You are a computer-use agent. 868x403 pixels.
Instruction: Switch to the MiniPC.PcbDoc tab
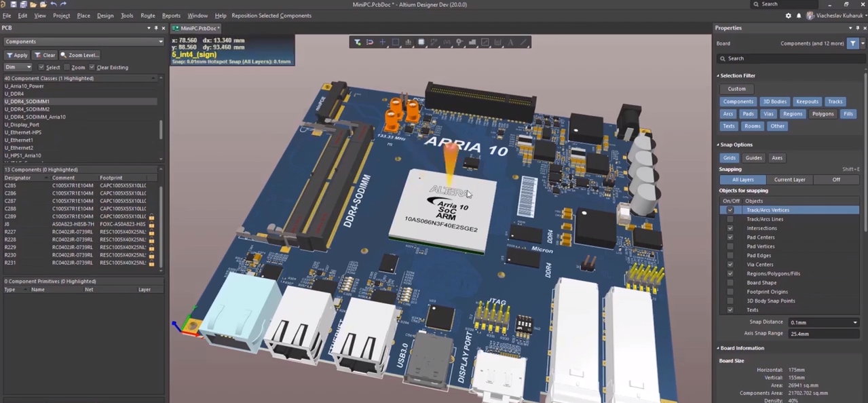[x=196, y=28]
